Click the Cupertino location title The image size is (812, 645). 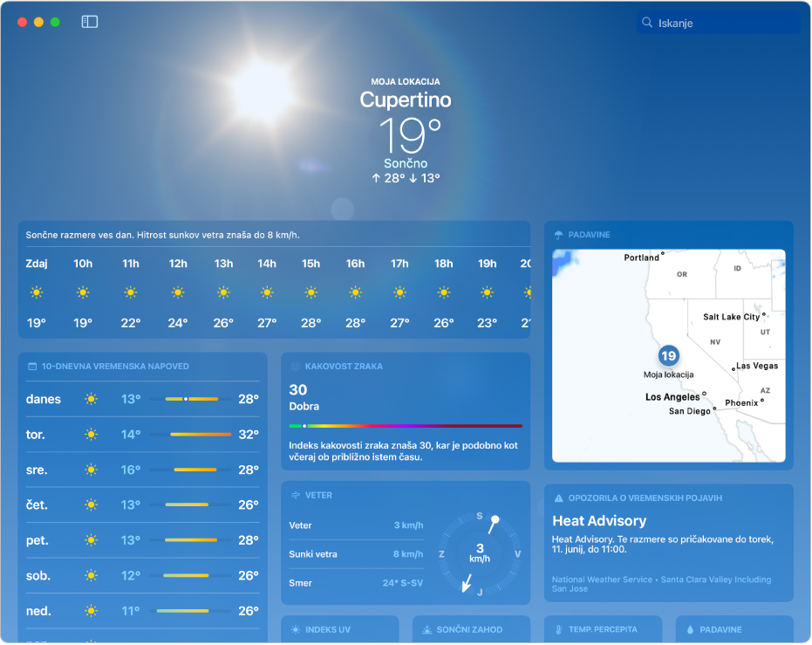[x=406, y=99]
